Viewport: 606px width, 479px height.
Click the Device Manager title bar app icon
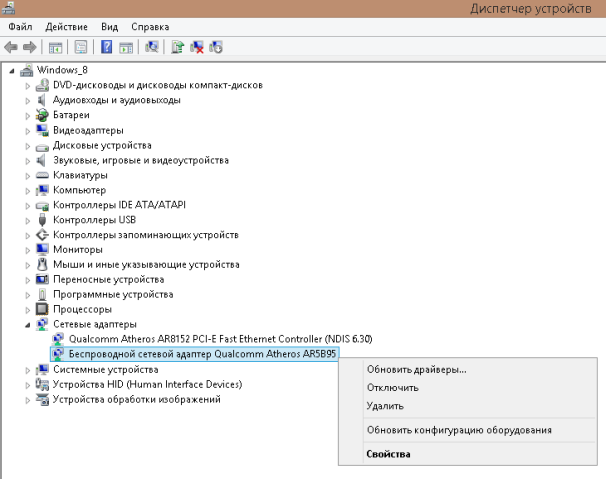pyautogui.click(x=9, y=8)
